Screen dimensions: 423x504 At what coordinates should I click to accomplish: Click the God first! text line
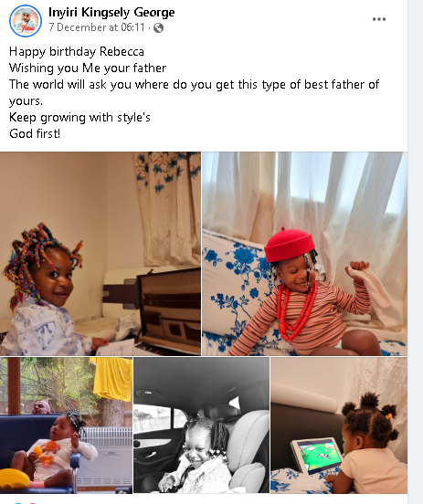point(35,133)
